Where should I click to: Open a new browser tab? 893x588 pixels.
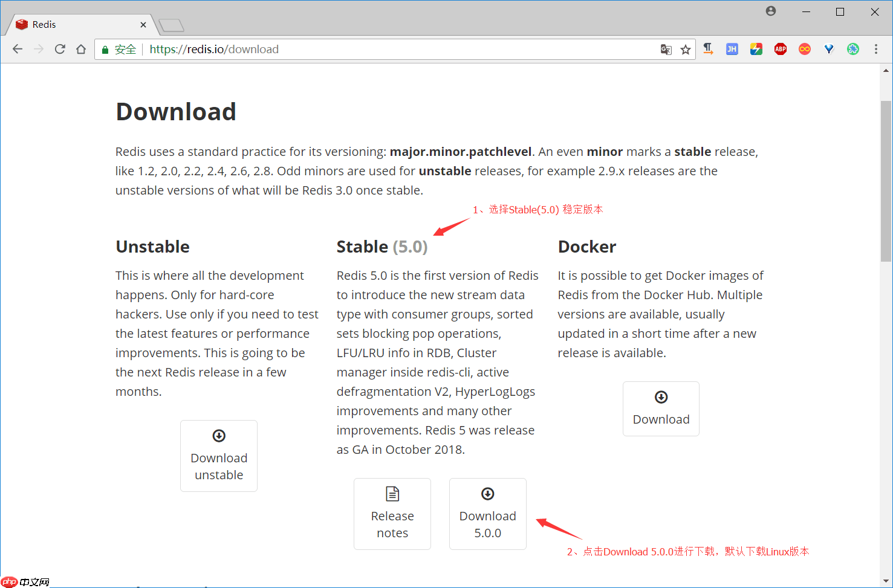click(171, 25)
